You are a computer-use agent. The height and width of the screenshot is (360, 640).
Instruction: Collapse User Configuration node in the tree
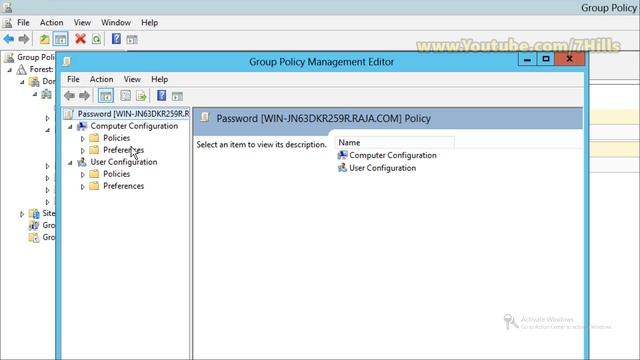point(70,163)
